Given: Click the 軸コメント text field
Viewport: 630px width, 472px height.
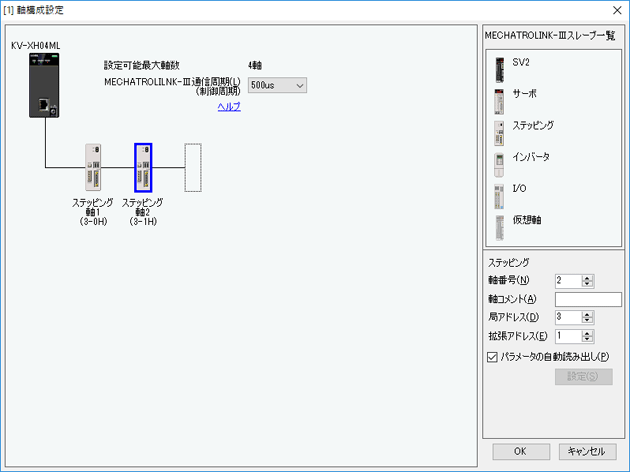Looking at the screenshot, I should [x=588, y=299].
